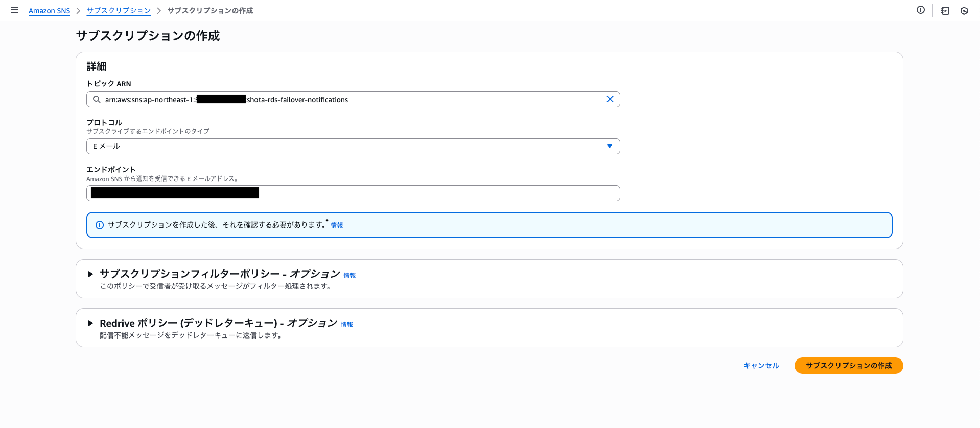The image size is (980, 428).
Task: Expand サブスクリプションフィルターポリシー section
Action: pyautogui.click(x=90, y=274)
